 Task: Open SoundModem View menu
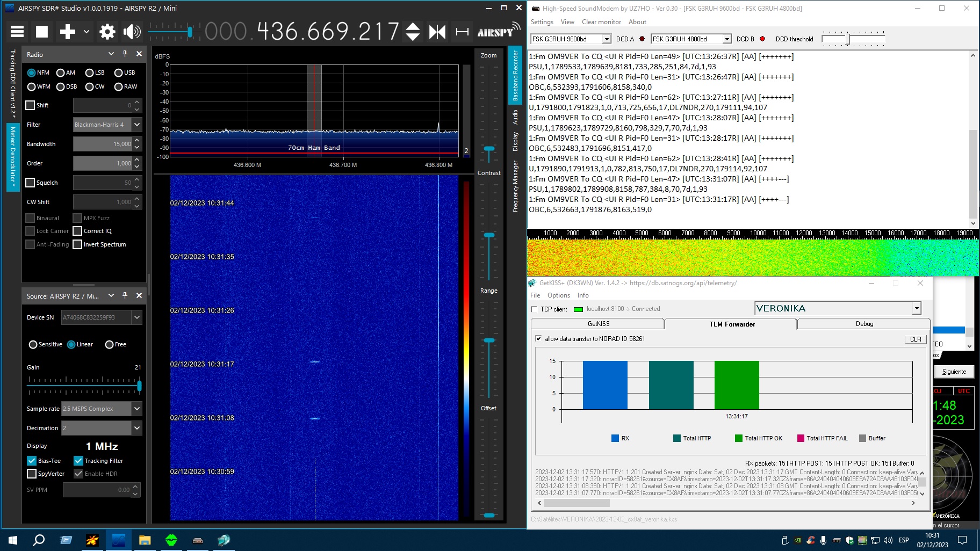[567, 22]
